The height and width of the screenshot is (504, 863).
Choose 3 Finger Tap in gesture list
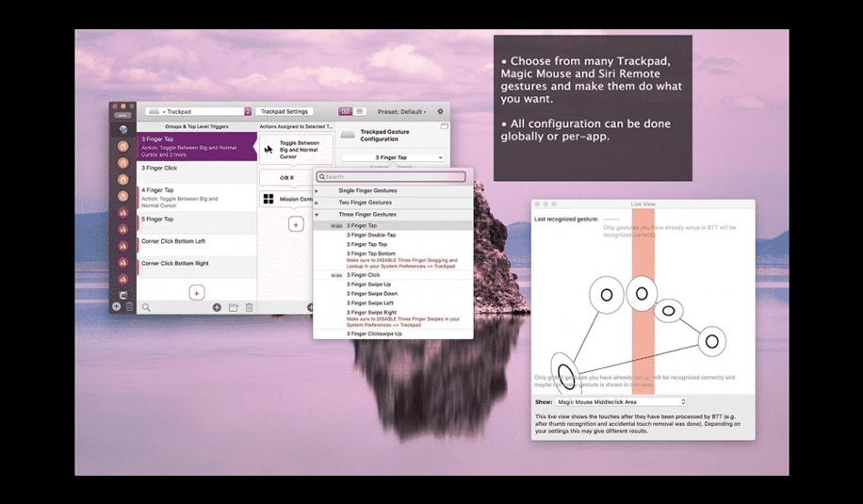[393, 225]
